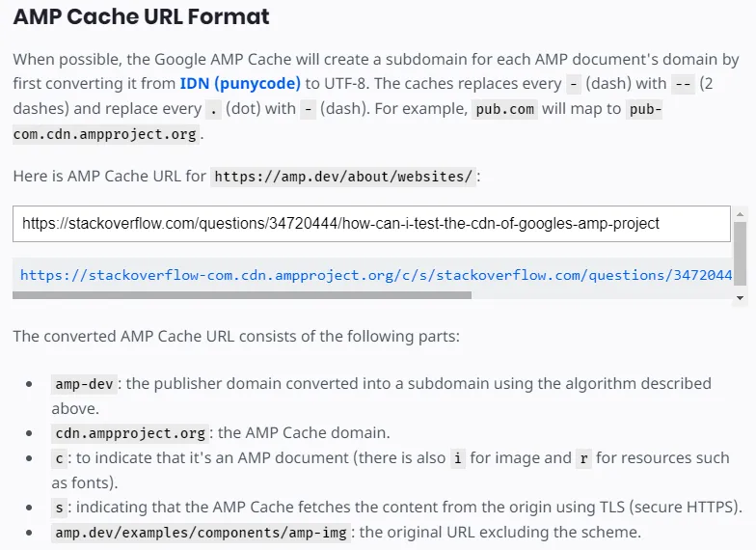Click the scroll down arrow beside the URL box
This screenshot has width=756, height=550.
tap(741, 299)
